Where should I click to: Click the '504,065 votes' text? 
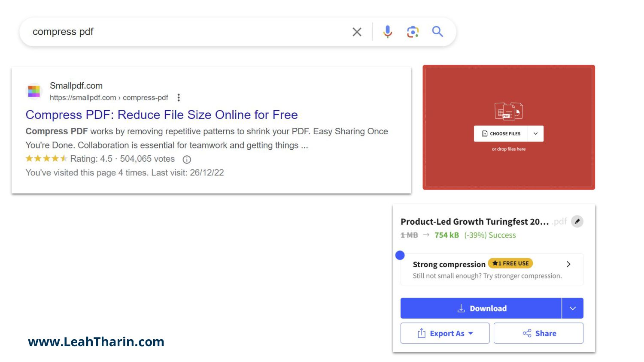pyautogui.click(x=147, y=159)
